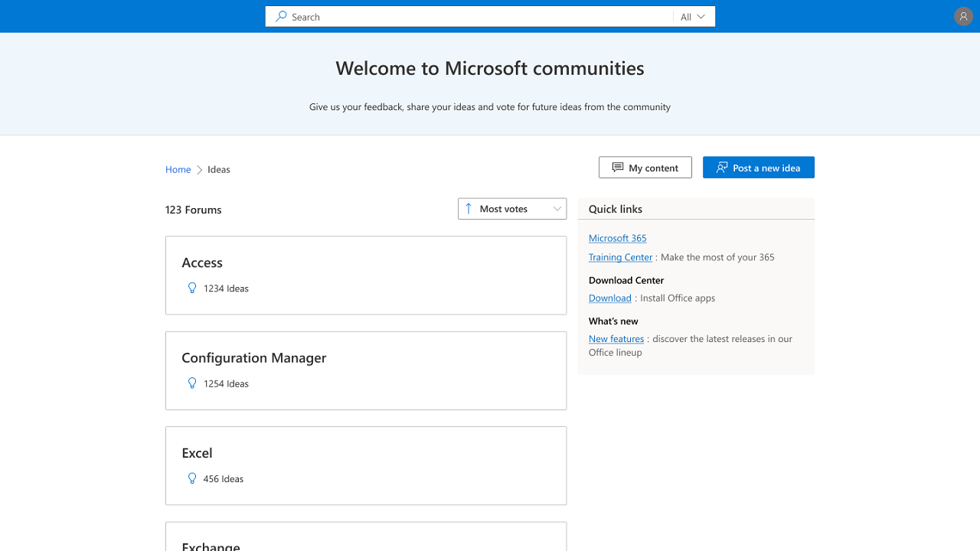Click the 1254 Ideas text
Screen dimensions: 980x551
pyautogui.click(x=226, y=383)
